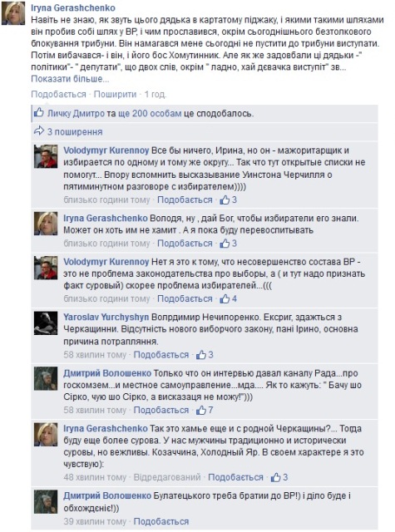Click the share arrow icon near 3 поширення
395x532 pixels.
pos(39,131)
